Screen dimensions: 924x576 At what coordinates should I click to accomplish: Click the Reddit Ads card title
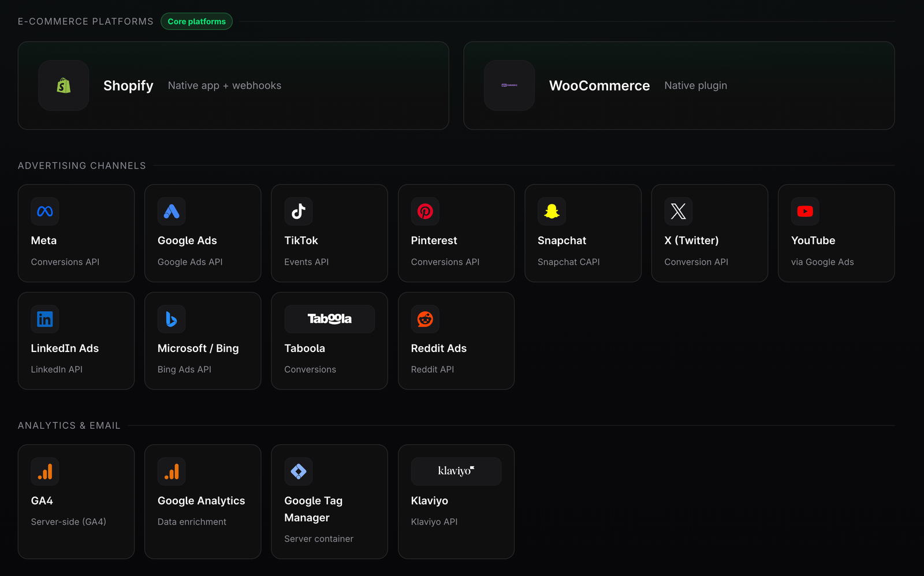click(438, 349)
